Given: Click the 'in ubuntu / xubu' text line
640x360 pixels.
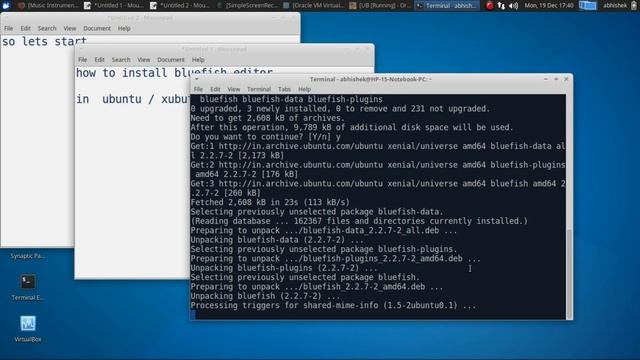Looking at the screenshot, I should pos(133,99).
